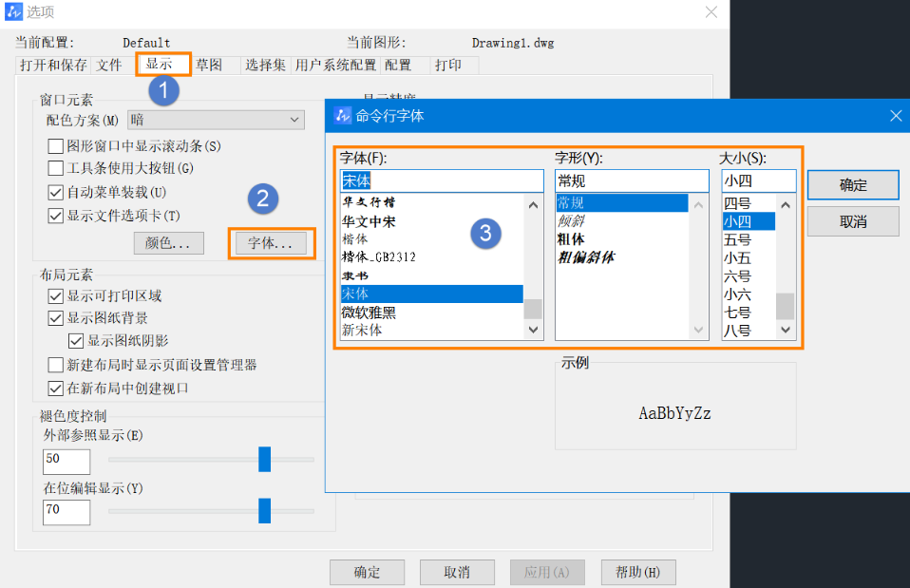Viewport: 910px width, 588px height.
Task: Select 粗偏斜体 font style
Action: (x=621, y=257)
